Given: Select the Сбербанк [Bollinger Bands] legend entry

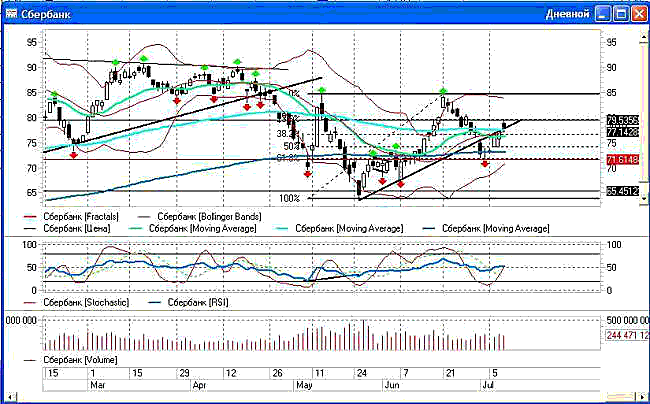Looking at the screenshot, I should click(200, 217).
